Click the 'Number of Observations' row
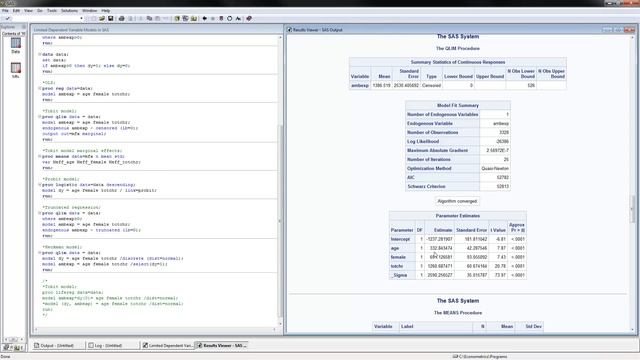The image size is (640, 360). click(x=458, y=132)
